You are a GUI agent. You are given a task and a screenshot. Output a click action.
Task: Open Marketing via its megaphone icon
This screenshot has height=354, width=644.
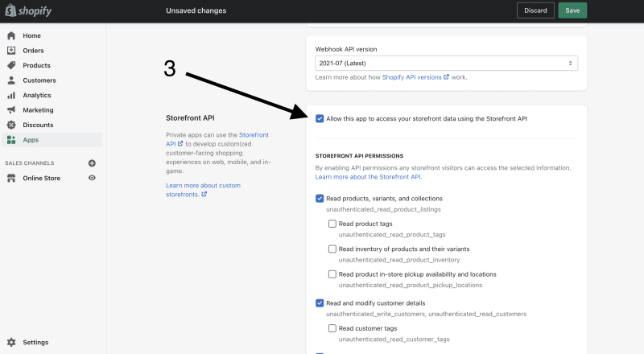click(x=11, y=110)
